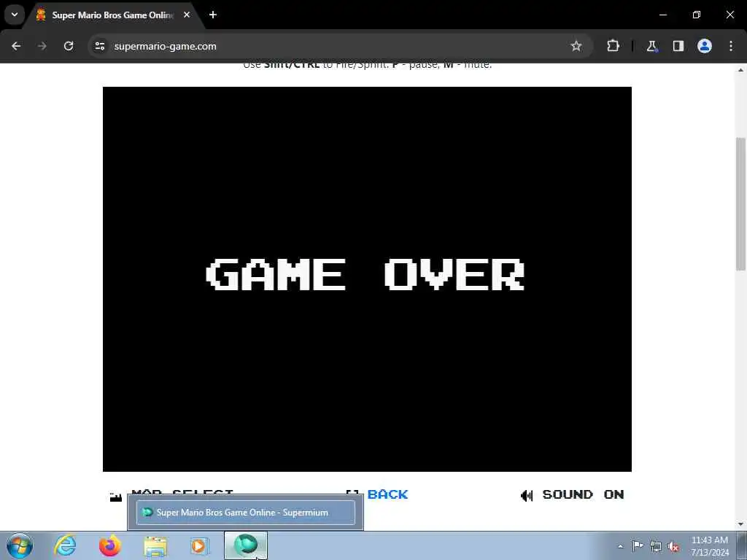747x560 pixels.
Task: Click the GAME OVER game canvas
Action: (367, 279)
